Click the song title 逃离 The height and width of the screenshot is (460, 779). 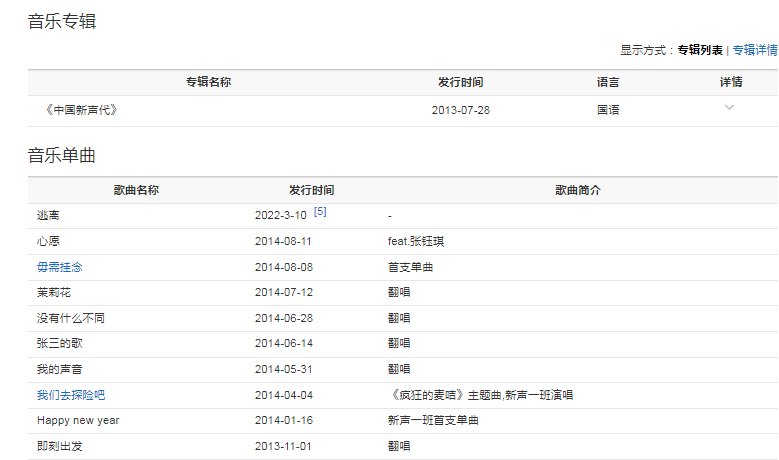tap(49, 216)
